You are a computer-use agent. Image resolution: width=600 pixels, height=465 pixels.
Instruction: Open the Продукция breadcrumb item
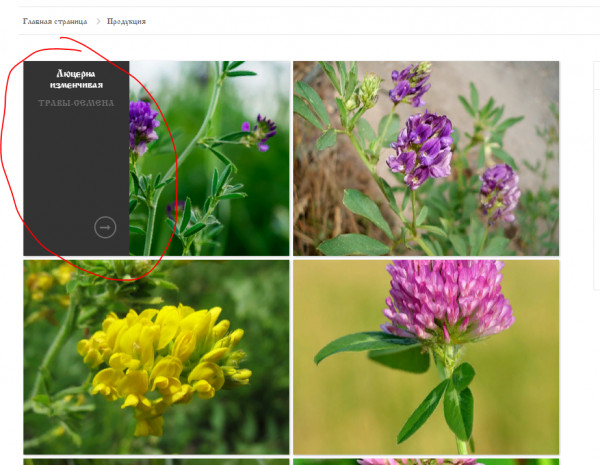(x=126, y=21)
